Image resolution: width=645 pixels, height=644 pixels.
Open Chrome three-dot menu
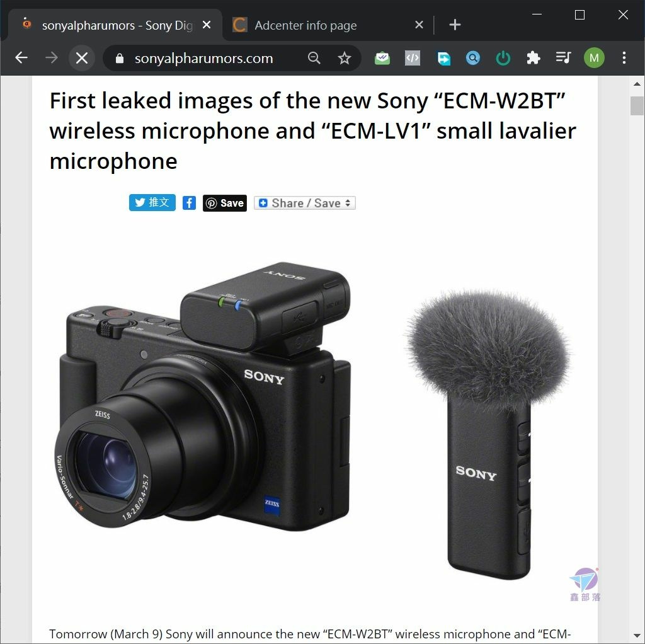[624, 58]
